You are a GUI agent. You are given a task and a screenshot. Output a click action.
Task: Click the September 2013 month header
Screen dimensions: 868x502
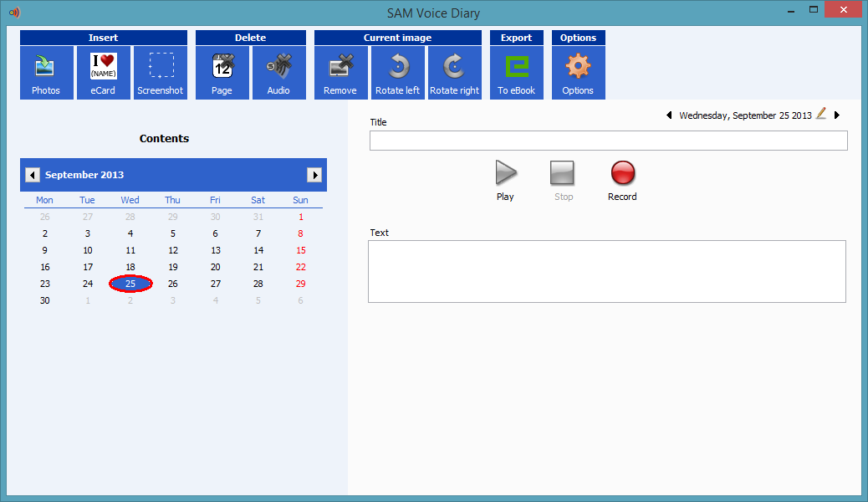(84, 175)
